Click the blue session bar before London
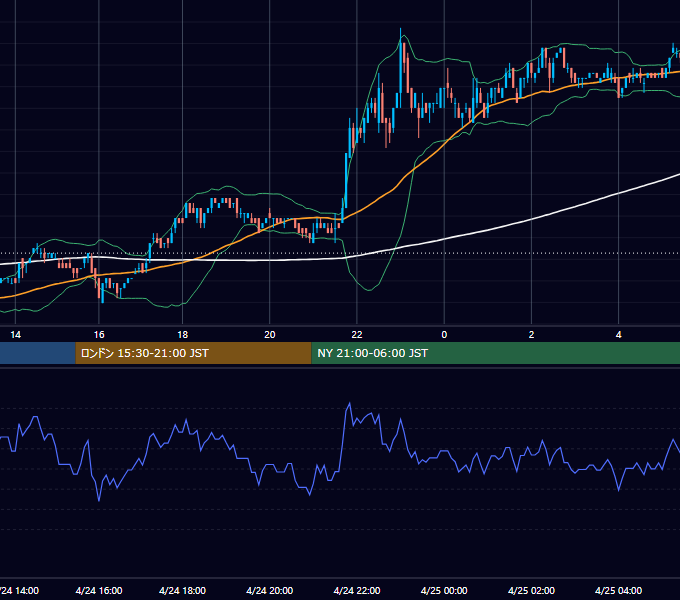The image size is (680, 600). coord(38,353)
